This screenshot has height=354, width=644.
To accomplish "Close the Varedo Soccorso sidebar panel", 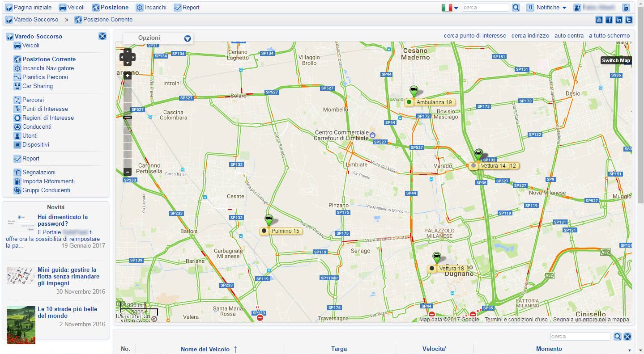I will (x=102, y=37).
